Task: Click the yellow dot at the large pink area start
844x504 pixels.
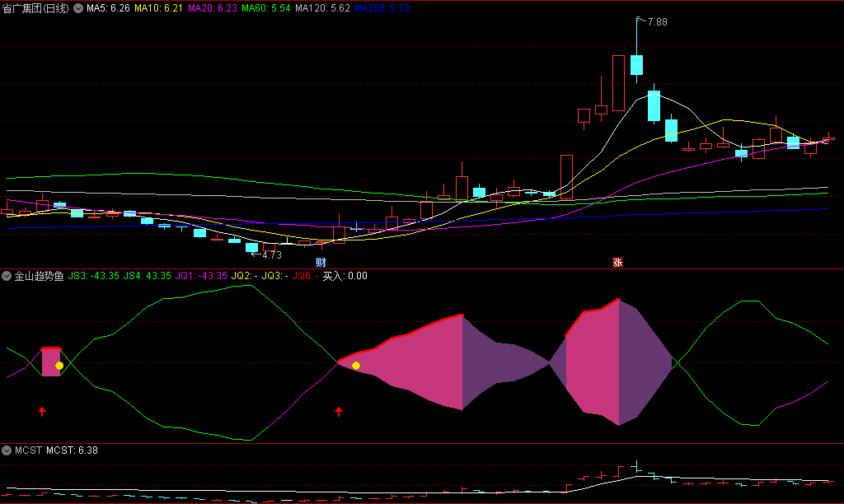Action: pos(356,366)
